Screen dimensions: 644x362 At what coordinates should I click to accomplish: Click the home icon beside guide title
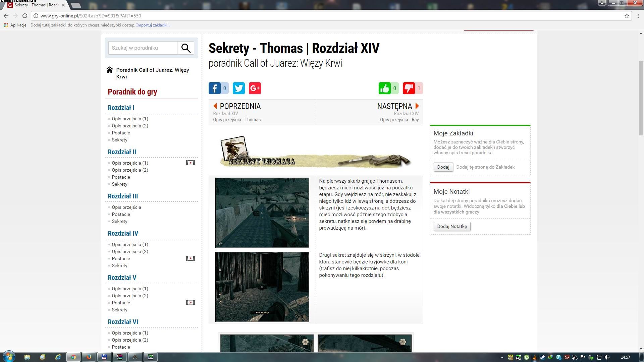coord(110,70)
